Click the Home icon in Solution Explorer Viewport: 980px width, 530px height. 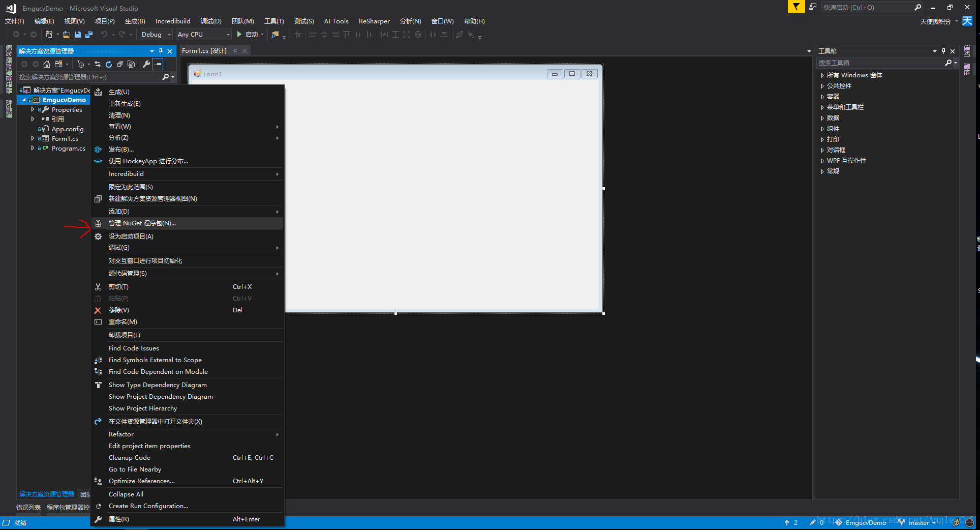[x=47, y=64]
